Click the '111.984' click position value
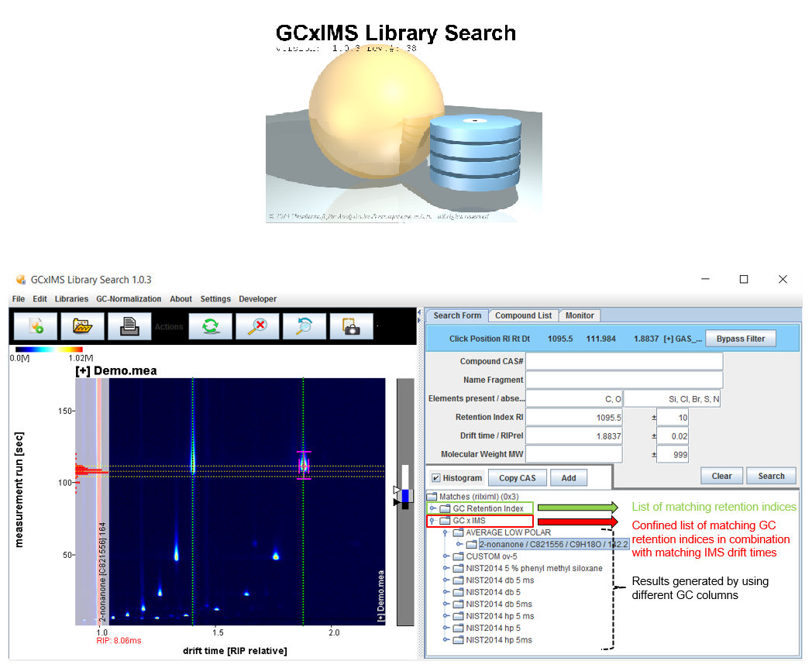Viewport: 812px width, 668px height. [x=600, y=339]
